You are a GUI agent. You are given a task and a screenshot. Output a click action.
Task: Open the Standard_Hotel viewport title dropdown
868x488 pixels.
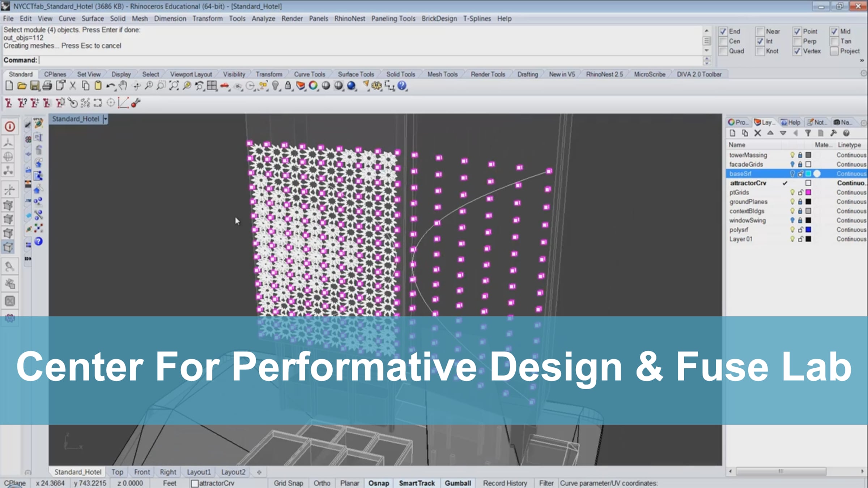point(105,119)
